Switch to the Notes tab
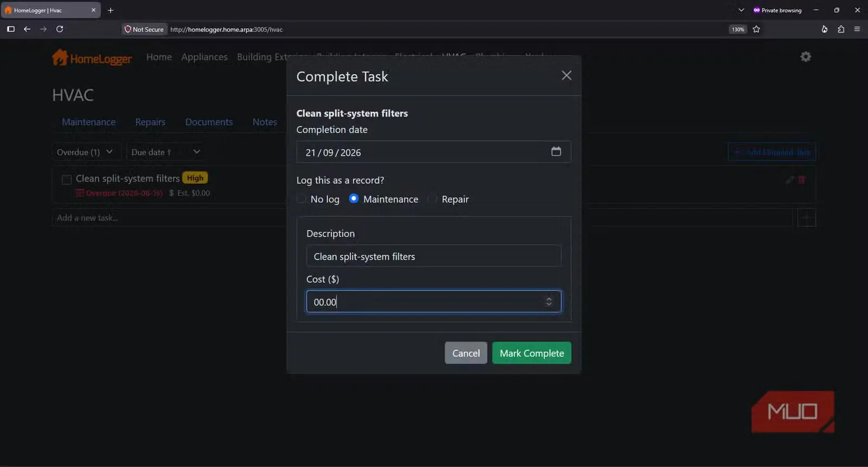Screen dimensions: 868x467 [265, 122]
